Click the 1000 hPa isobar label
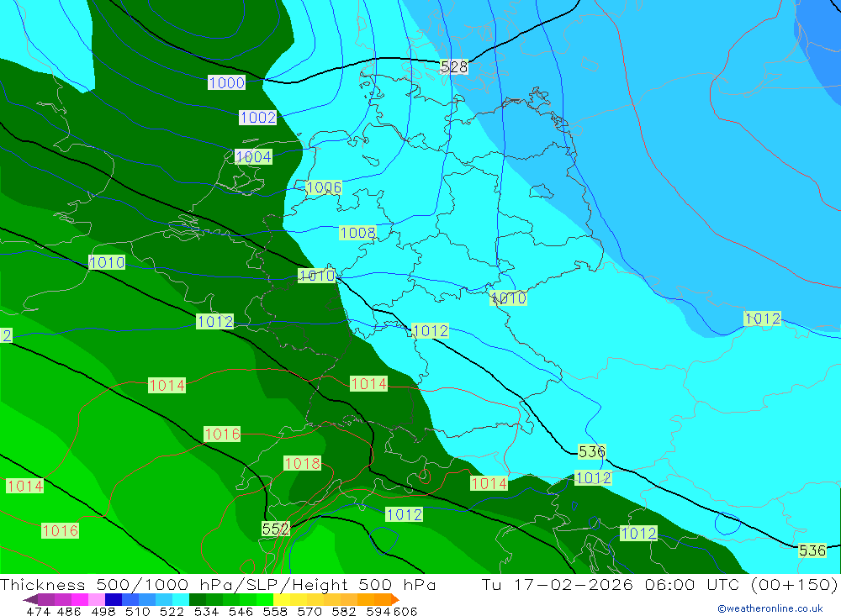The image size is (841, 616). pyautogui.click(x=227, y=82)
